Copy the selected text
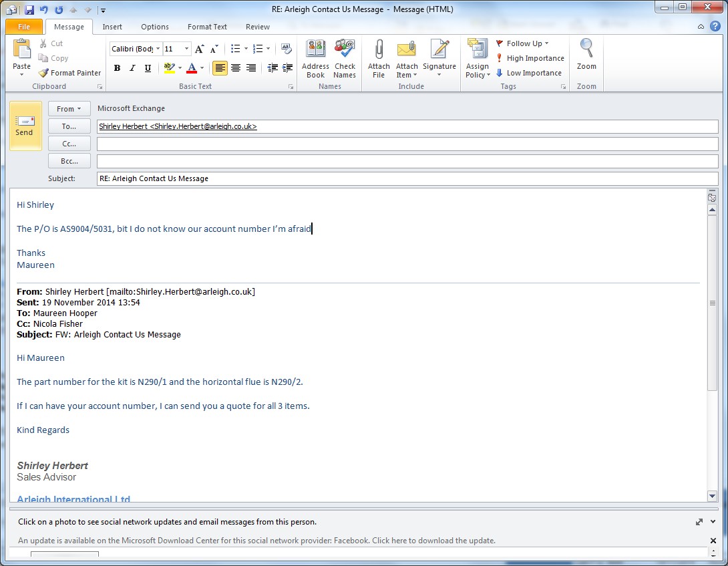Screen dimensions: 728x566 [x=53, y=58]
